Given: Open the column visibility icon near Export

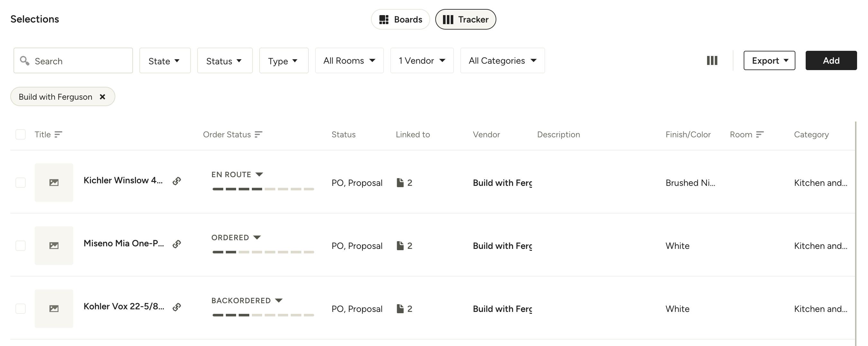Looking at the screenshot, I should (712, 60).
